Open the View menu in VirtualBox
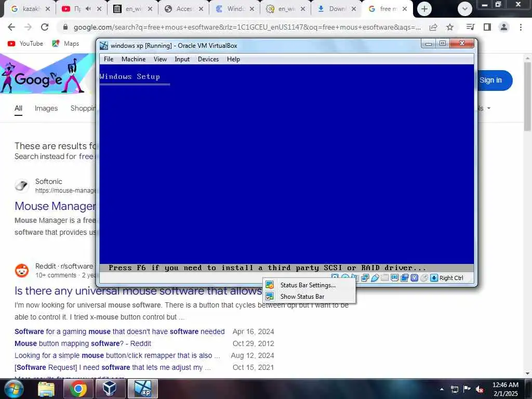 (160, 59)
